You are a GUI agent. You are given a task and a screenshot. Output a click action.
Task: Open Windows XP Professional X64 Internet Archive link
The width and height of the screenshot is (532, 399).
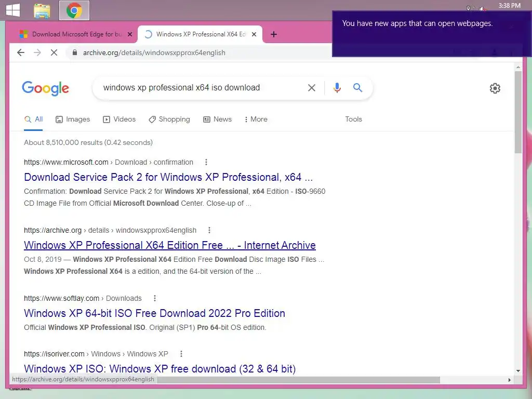click(x=170, y=245)
